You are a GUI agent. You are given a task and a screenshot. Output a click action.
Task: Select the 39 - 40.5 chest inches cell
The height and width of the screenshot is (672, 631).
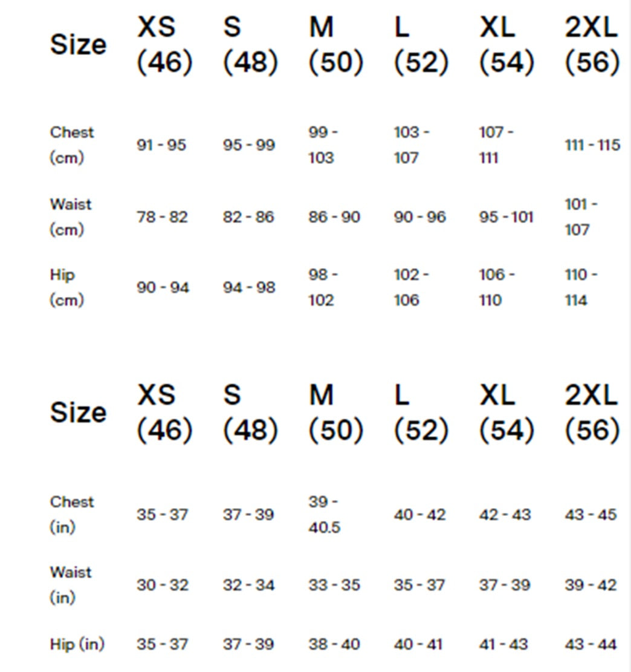[x=324, y=514]
